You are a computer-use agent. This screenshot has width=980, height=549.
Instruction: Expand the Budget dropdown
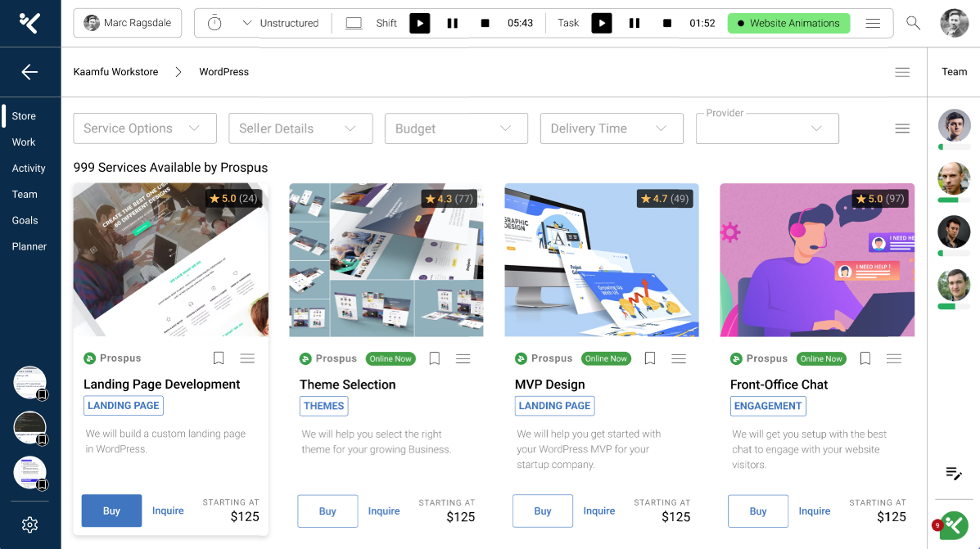point(456,128)
